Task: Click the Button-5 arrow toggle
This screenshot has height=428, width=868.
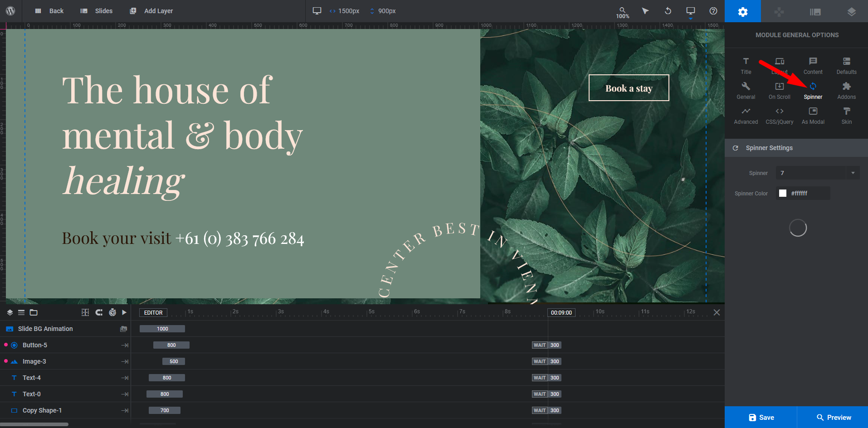Action: pyautogui.click(x=125, y=345)
